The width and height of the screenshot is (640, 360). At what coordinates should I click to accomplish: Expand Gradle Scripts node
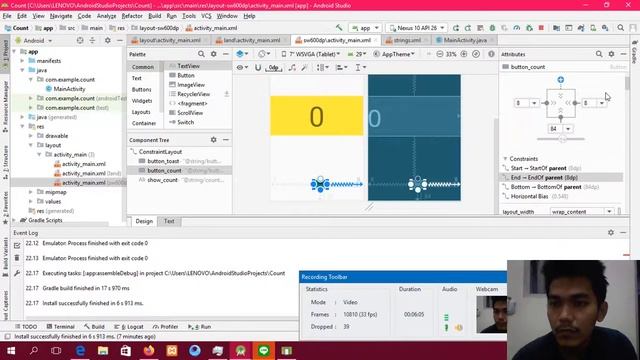pyautogui.click(x=14, y=220)
